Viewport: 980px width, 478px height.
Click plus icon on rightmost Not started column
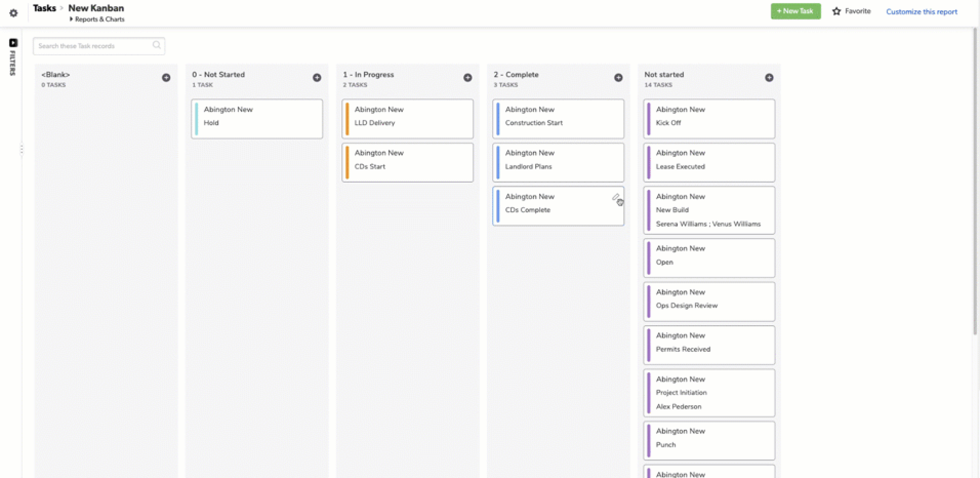[769, 78]
